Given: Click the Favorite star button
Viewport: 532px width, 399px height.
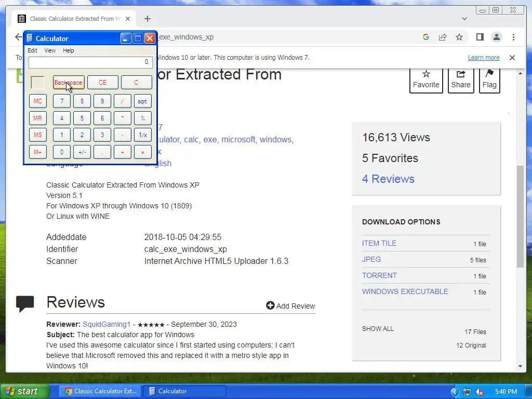Looking at the screenshot, I should tap(426, 80).
